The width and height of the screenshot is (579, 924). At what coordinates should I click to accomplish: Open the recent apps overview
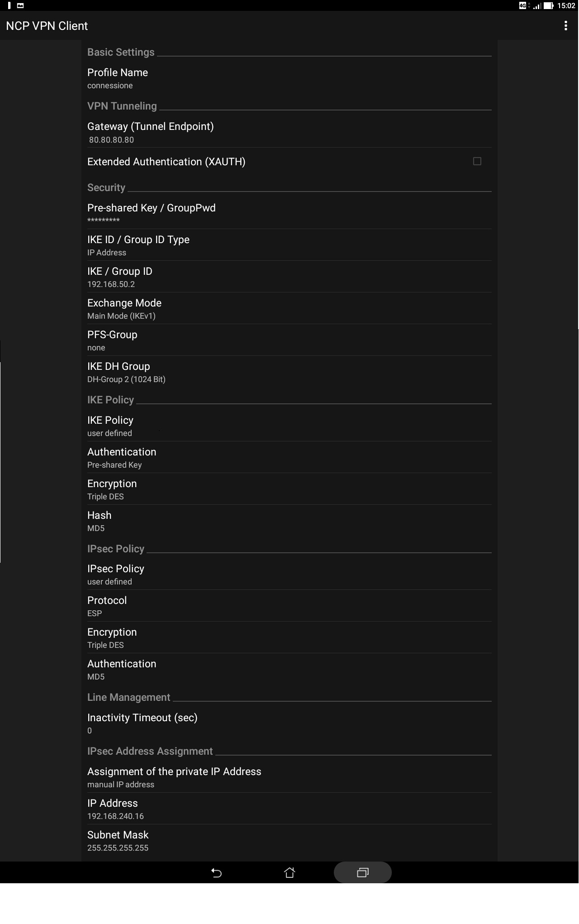(x=363, y=872)
